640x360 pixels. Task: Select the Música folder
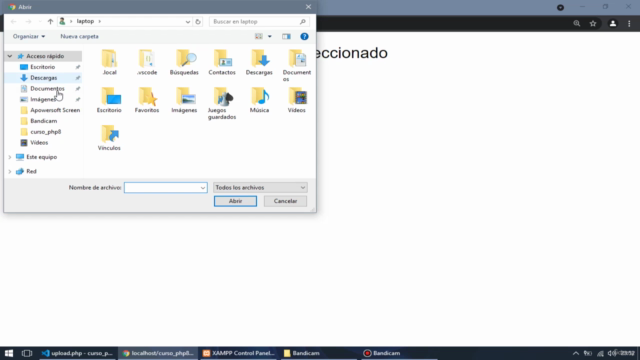click(259, 100)
